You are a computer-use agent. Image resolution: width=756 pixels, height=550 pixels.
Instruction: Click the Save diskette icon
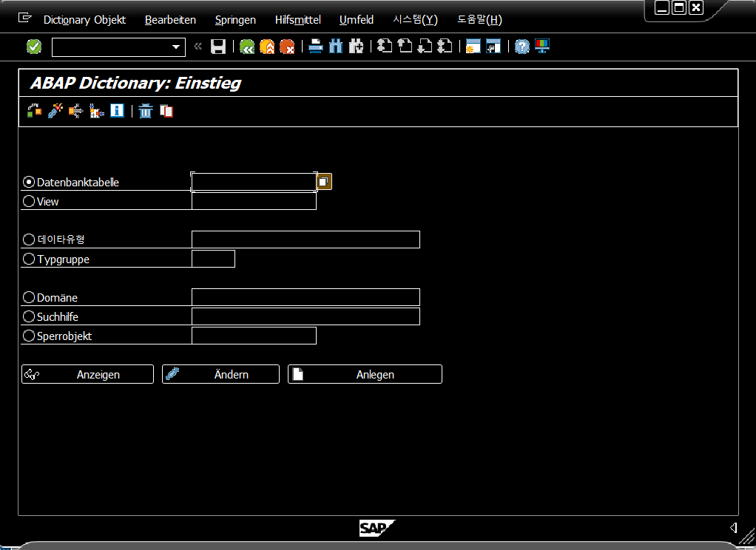tap(218, 47)
